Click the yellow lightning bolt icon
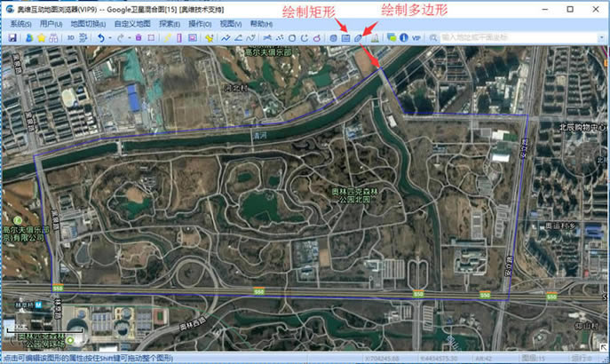610x364 pixels. tap(167, 37)
